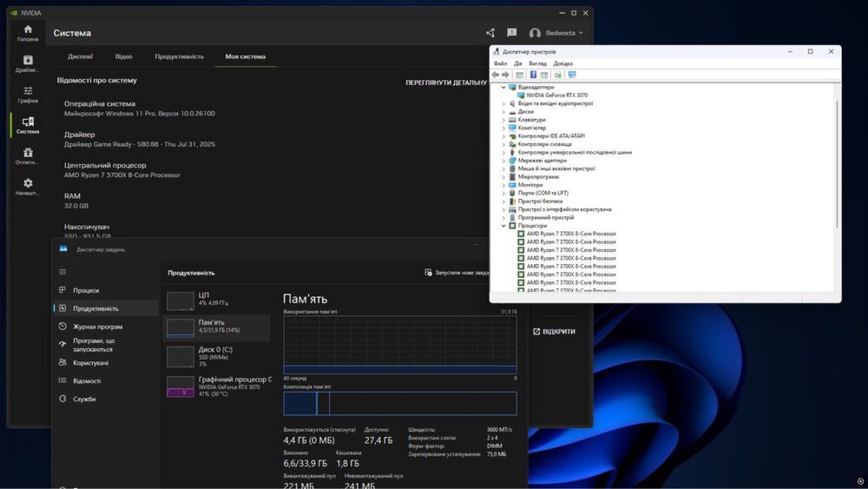Click the Forward arrow in Device Manager toolbar
The width and height of the screenshot is (868, 489).
tap(505, 75)
